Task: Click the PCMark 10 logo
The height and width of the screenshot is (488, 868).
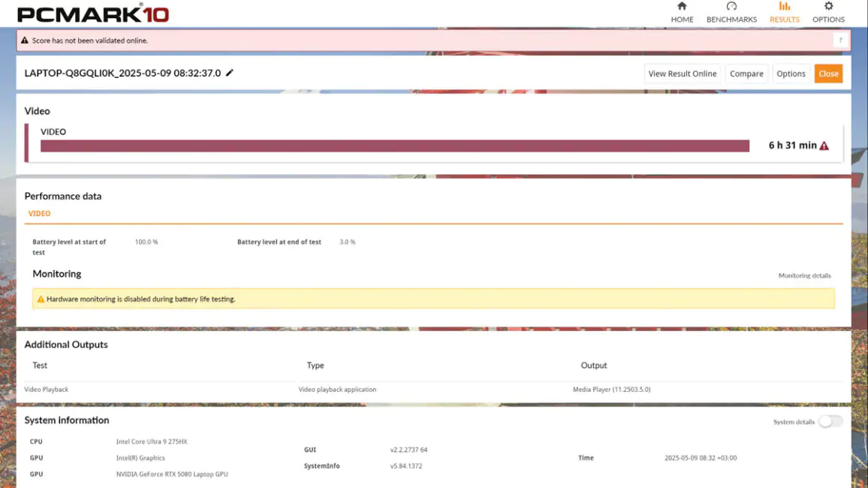Action: point(93,14)
